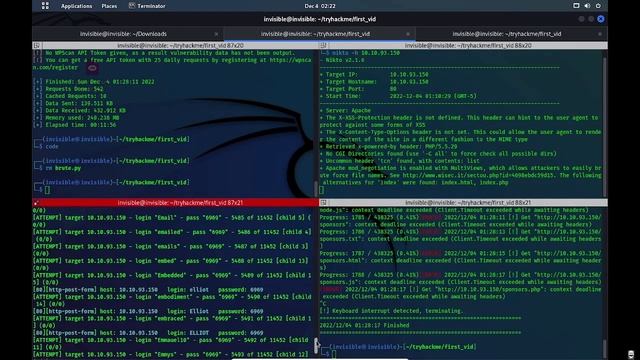The width and height of the screenshot is (640, 360).
Task: Close the active first_vid tab
Action: tap(408, 34)
